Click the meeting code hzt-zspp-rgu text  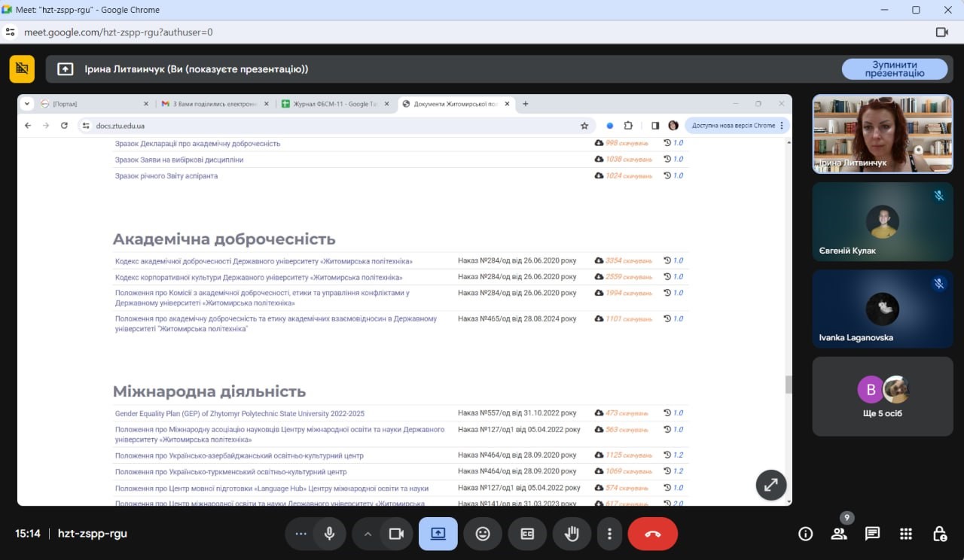(93, 534)
